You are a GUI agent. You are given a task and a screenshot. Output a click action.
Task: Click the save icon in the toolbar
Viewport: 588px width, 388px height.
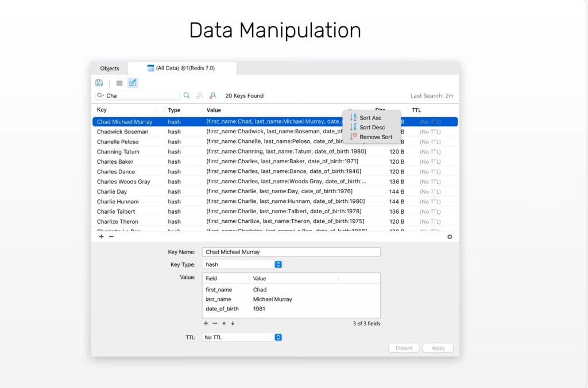[x=99, y=83]
